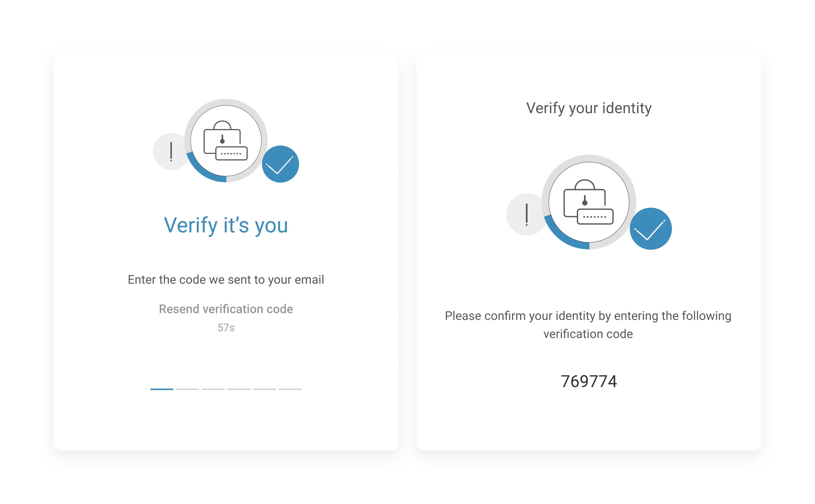
Task: Click the gray exclamation circle in right card
Action: click(527, 214)
